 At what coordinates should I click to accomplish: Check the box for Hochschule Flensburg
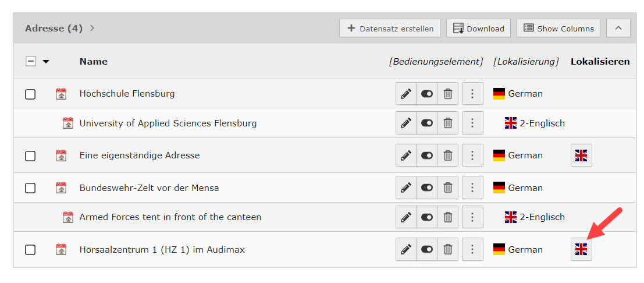[x=30, y=94]
